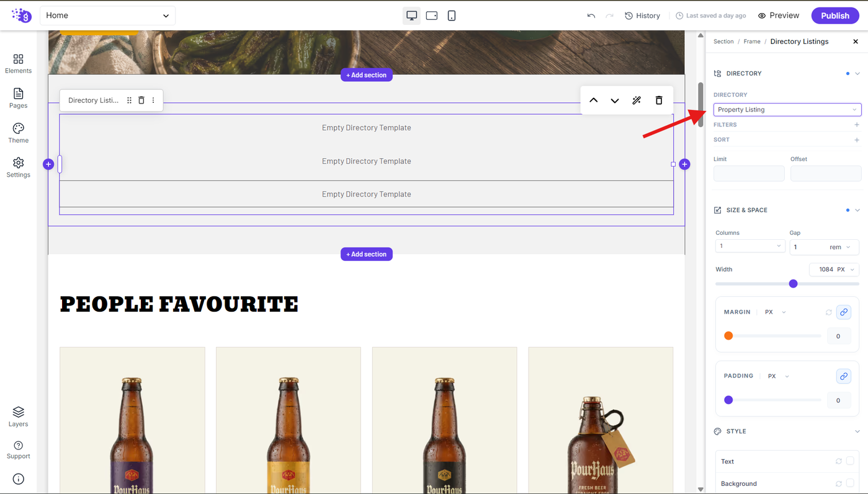Open the Elements panel
The width and height of the screenshot is (868, 494).
point(18,63)
